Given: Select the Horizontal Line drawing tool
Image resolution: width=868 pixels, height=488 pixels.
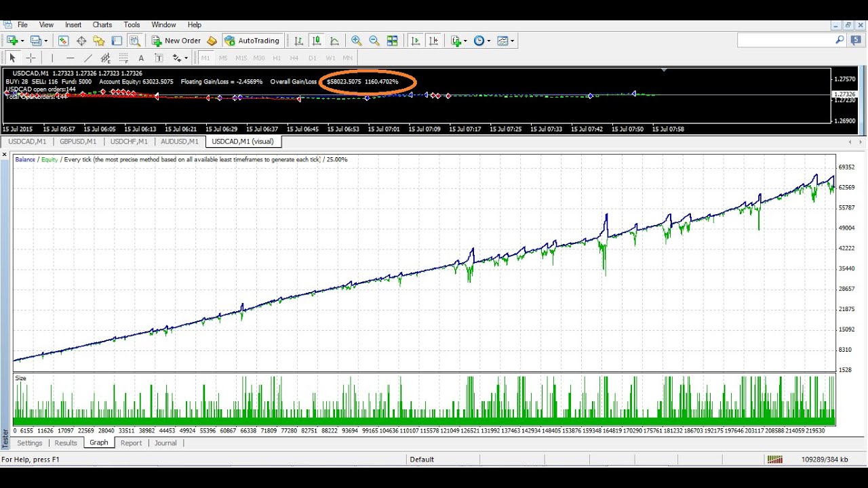Looking at the screenshot, I should pyautogui.click(x=70, y=58).
